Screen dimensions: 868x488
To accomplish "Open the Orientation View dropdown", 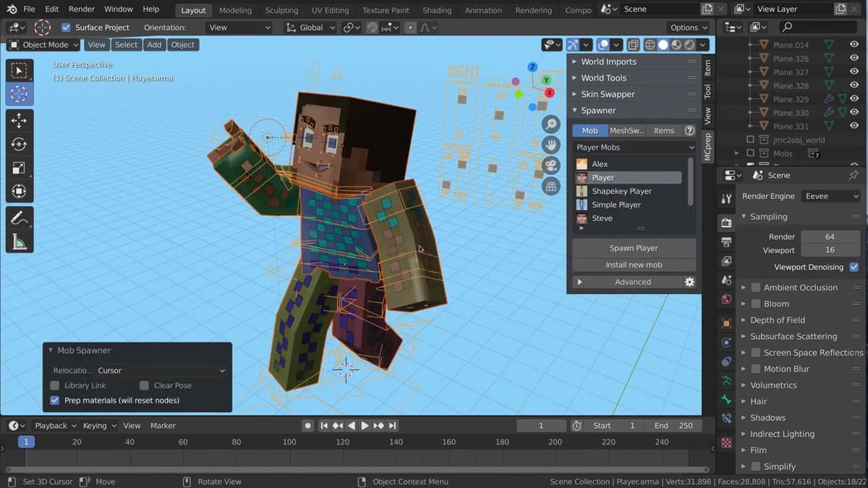I will tap(239, 27).
